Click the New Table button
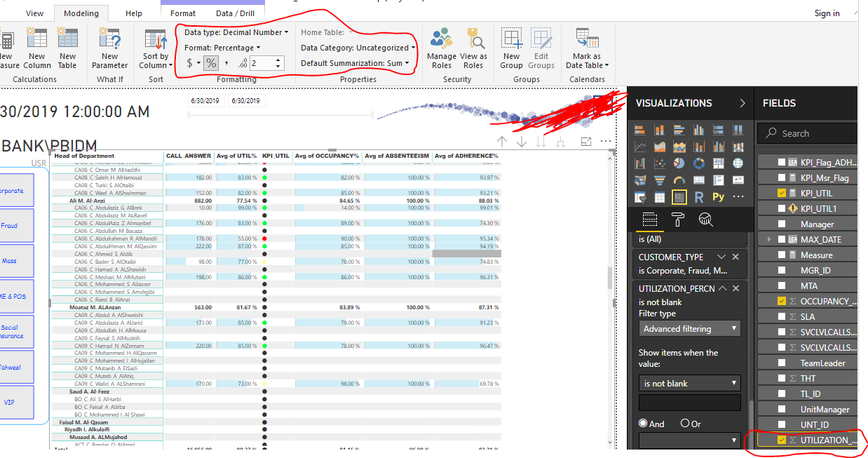Screen dimensions: 868x458 (67, 48)
